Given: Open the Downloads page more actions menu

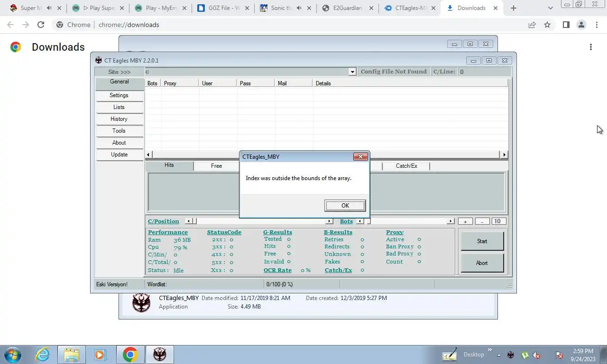Looking at the screenshot, I should coord(590,47).
